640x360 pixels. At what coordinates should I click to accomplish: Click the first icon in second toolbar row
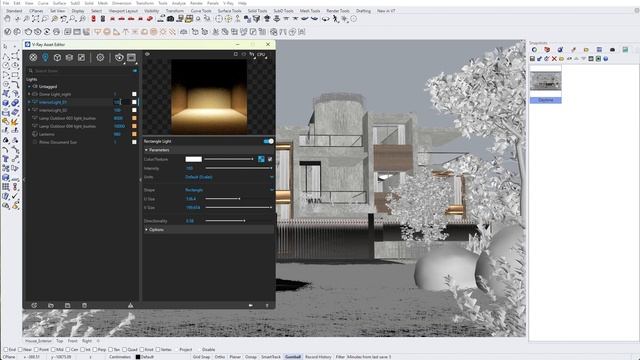pyautogui.click(x=7, y=32)
